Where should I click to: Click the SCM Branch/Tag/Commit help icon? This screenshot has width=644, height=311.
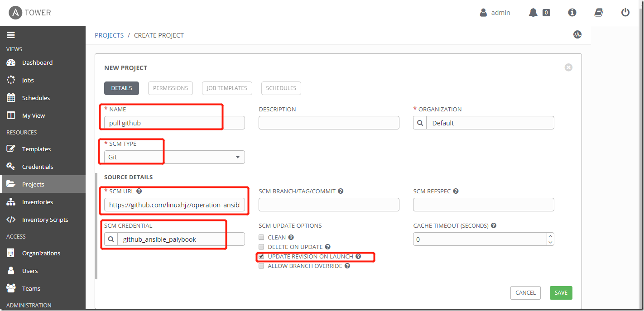tap(341, 191)
